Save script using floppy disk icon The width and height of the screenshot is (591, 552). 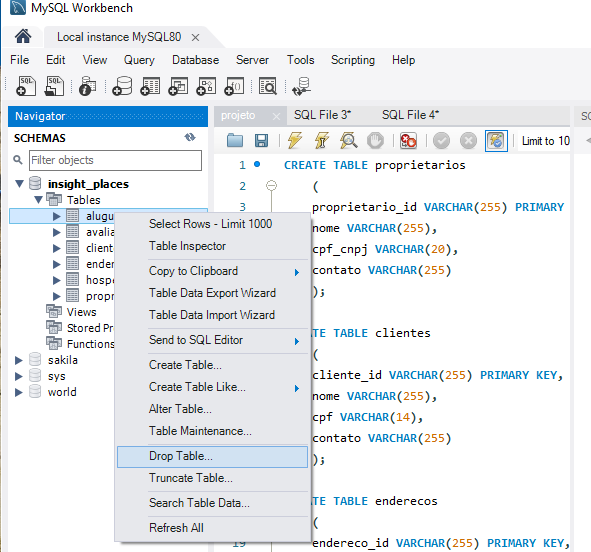point(262,141)
